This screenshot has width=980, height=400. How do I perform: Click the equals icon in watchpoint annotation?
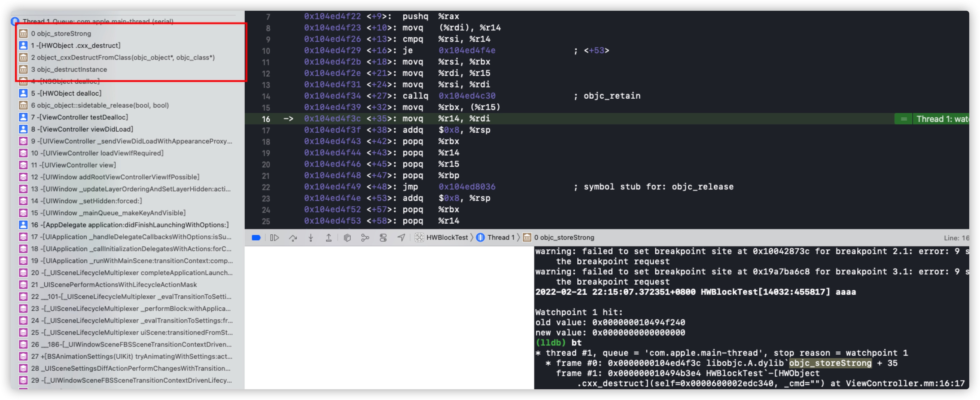904,119
